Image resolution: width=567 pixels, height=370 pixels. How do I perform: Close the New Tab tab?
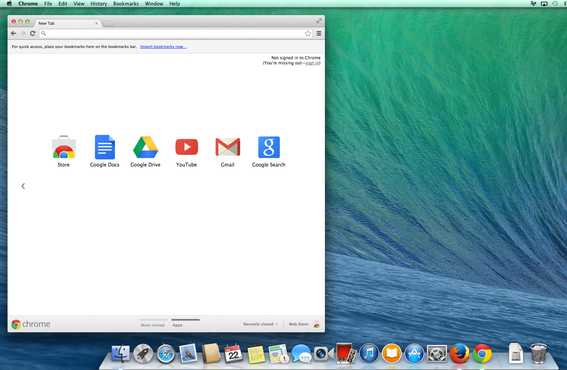coord(96,23)
